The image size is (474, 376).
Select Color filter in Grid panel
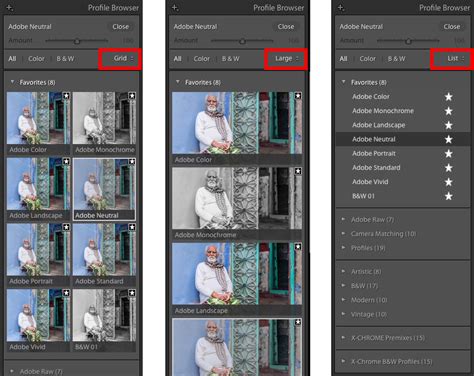tap(36, 59)
